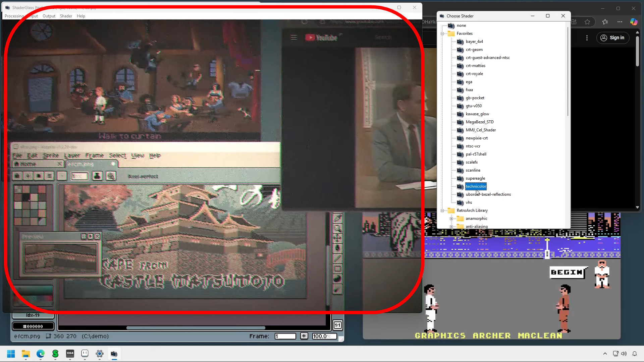
Task: Open the Shader menu in ShaderGlass
Action: pyautogui.click(x=66, y=16)
